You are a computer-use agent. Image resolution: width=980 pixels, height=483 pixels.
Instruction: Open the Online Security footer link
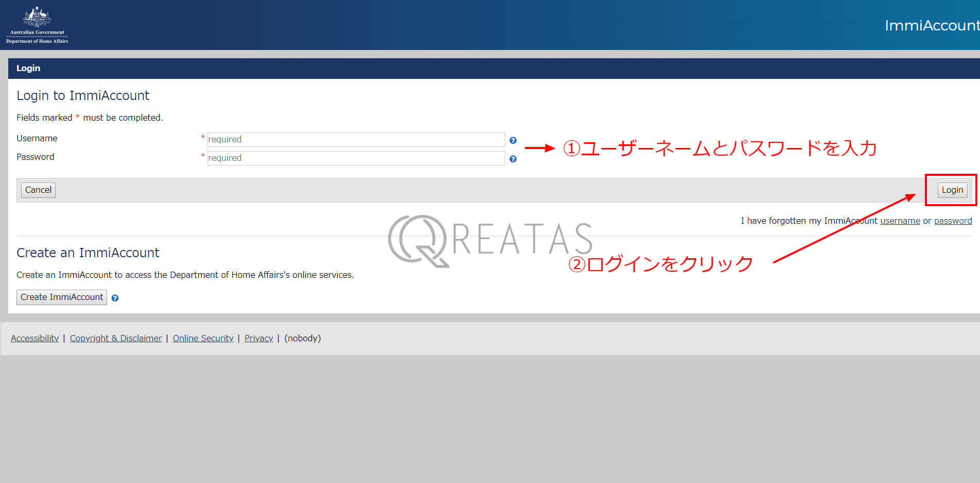click(x=203, y=338)
